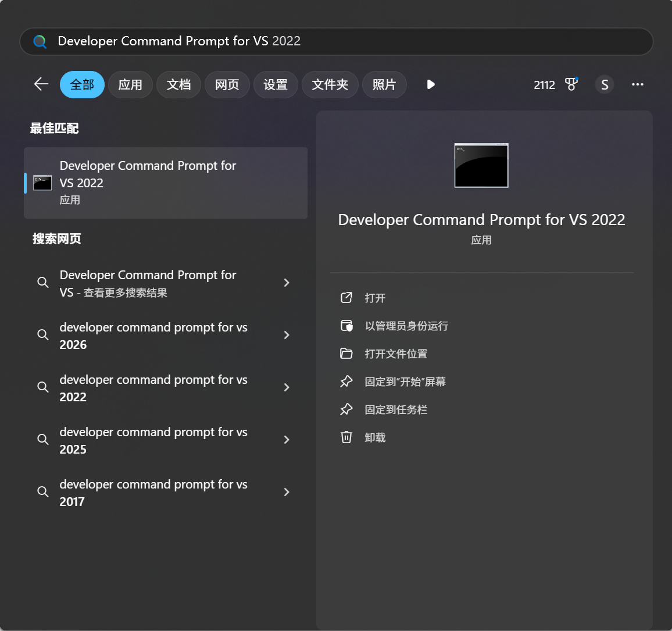
Task: Select the 全部 filter tab
Action: (x=82, y=84)
